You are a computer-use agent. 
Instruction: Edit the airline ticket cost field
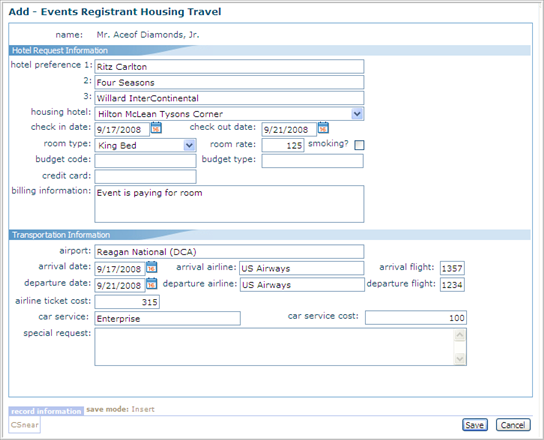tap(127, 302)
